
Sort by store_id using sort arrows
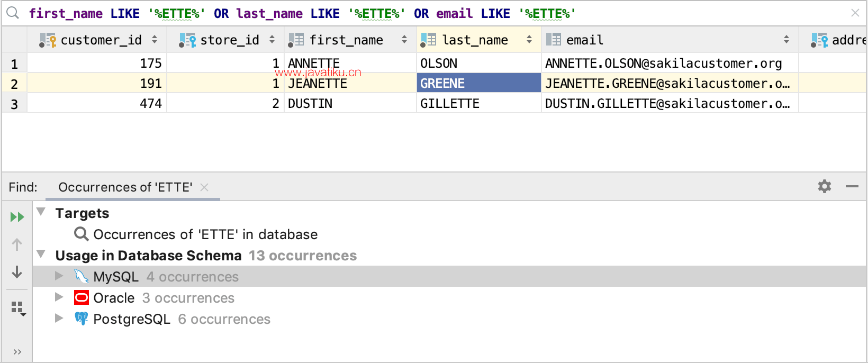(x=272, y=40)
